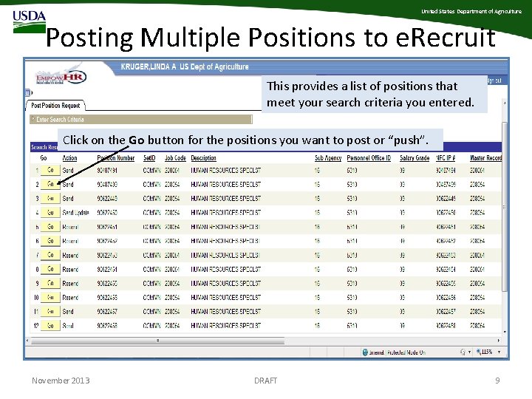Viewport: 532px width, 399px height.
Task: Sort by the SetID column header
Action: pos(149,158)
